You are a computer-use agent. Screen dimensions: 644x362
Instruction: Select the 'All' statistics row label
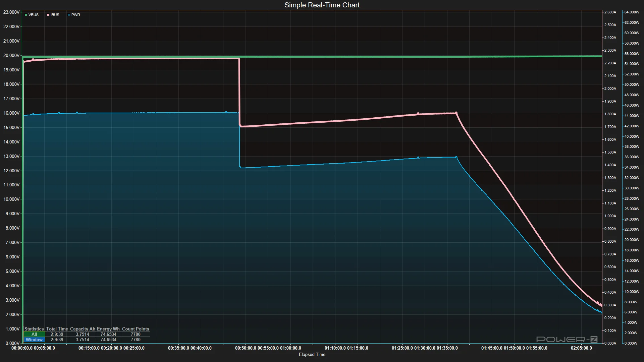pos(34,334)
